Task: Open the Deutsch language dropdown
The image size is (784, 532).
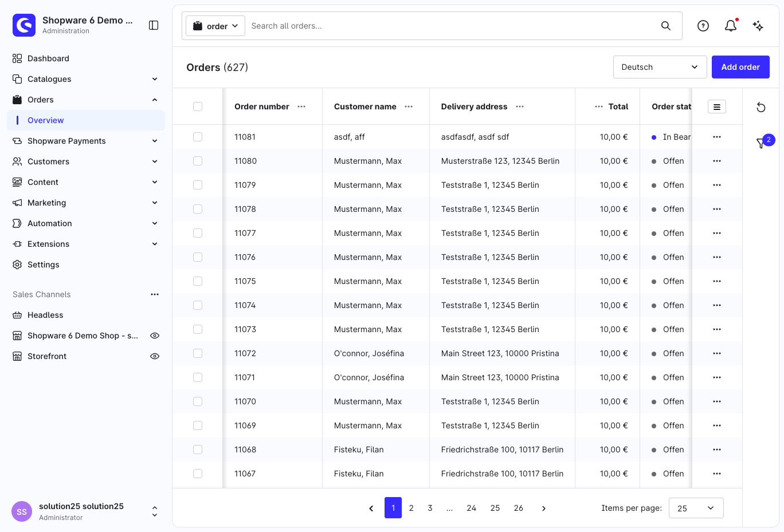Action: (660, 67)
